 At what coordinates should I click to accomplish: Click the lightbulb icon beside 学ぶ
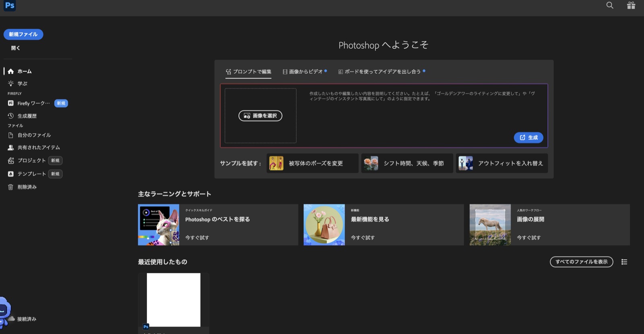11,83
